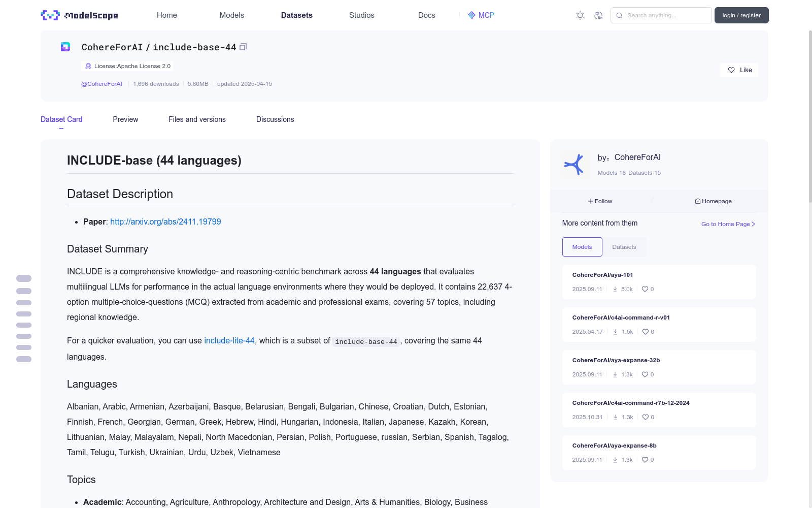Like this dataset with the heart button
The height and width of the screenshot is (508, 812).
[x=739, y=70]
